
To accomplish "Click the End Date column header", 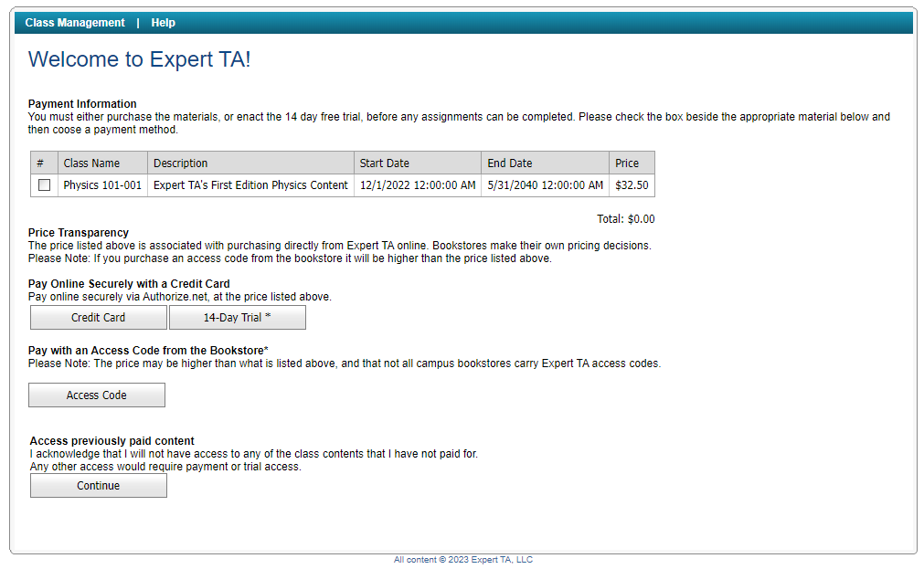I will pyautogui.click(x=545, y=163).
